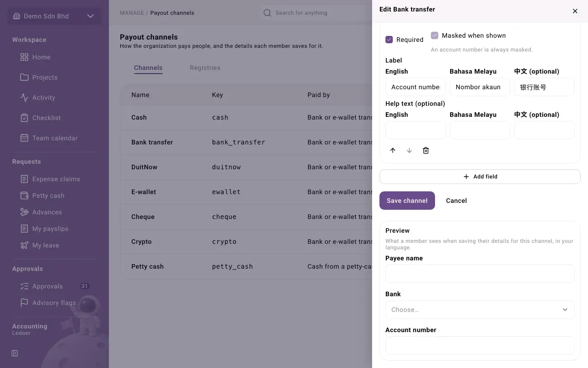Click the Petty cash wallet icon
Screen dimensions: 588x368
point(24,195)
